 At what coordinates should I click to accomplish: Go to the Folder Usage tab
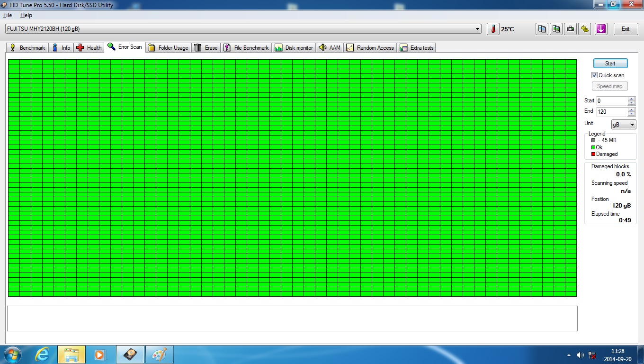tap(168, 48)
